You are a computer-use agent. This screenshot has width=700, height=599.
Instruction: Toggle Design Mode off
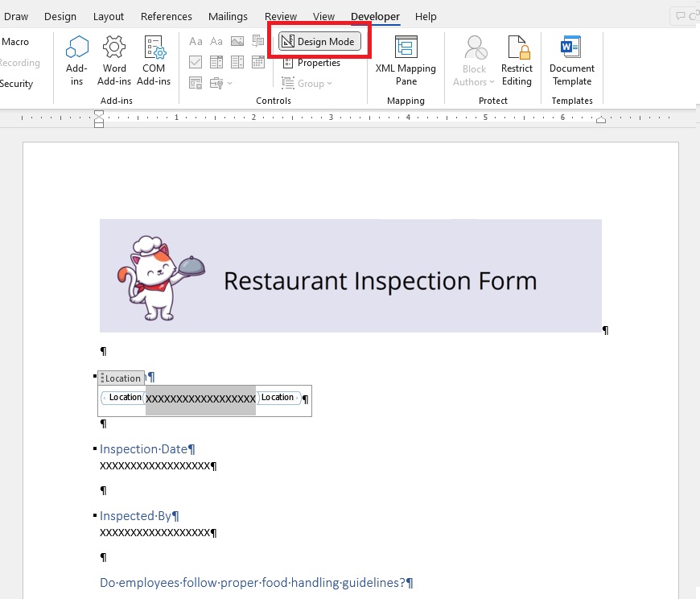[x=319, y=42]
